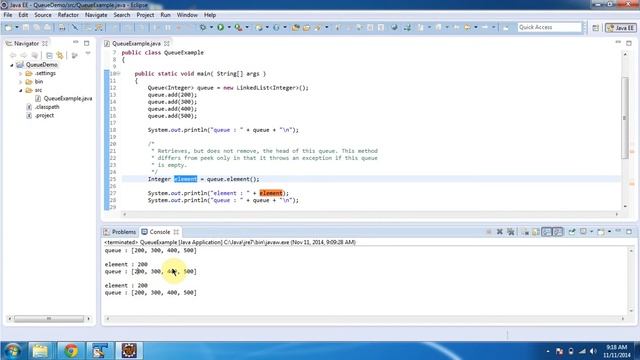
Task: Click the Collapse All icon in Navigator
Action: pos(49,55)
